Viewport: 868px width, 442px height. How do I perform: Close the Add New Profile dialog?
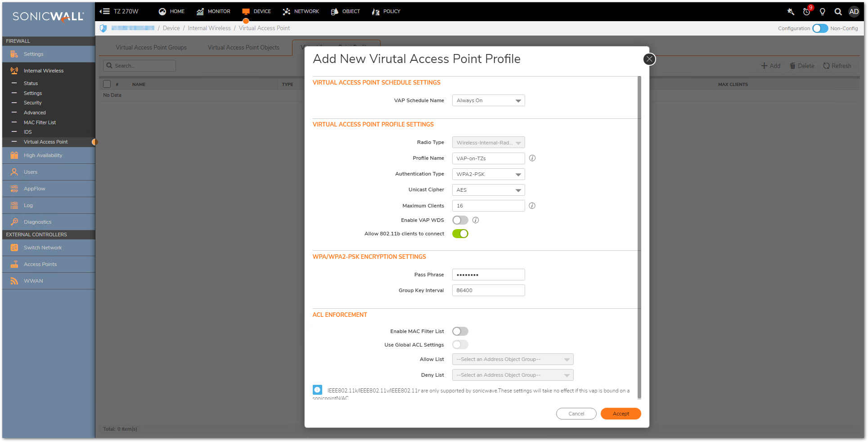(x=649, y=59)
